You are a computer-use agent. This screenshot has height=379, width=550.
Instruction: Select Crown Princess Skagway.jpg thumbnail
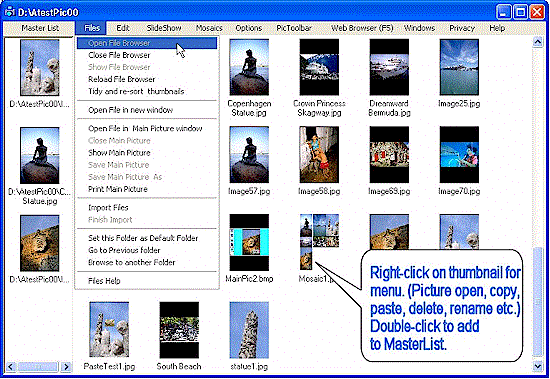pyautogui.click(x=319, y=67)
